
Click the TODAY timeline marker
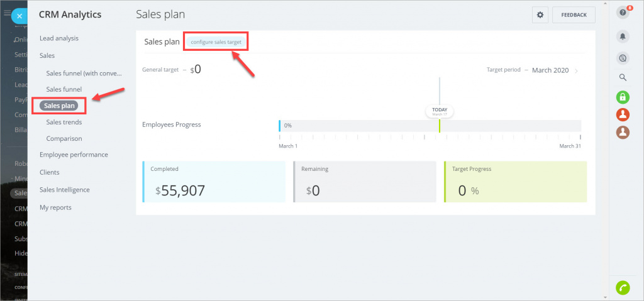pyautogui.click(x=440, y=111)
